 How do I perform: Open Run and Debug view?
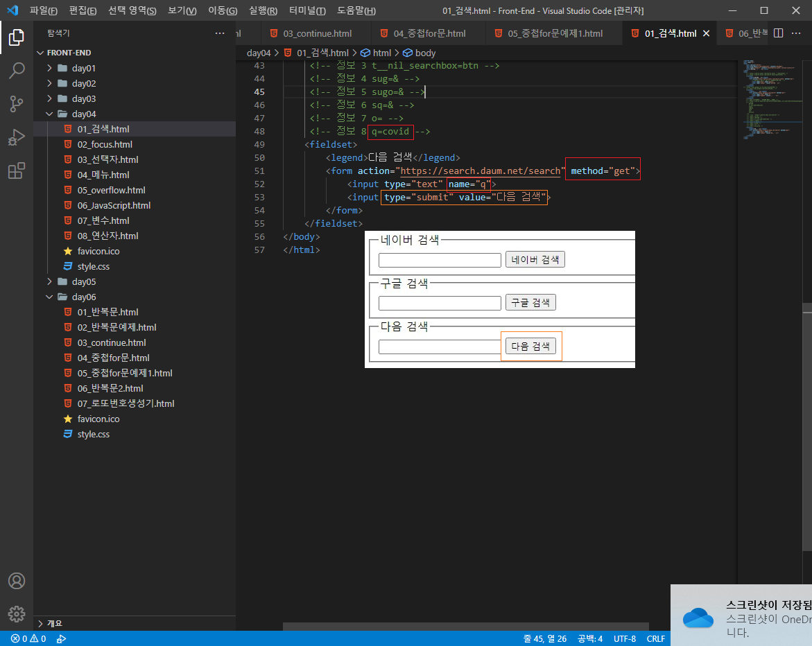coord(17,137)
